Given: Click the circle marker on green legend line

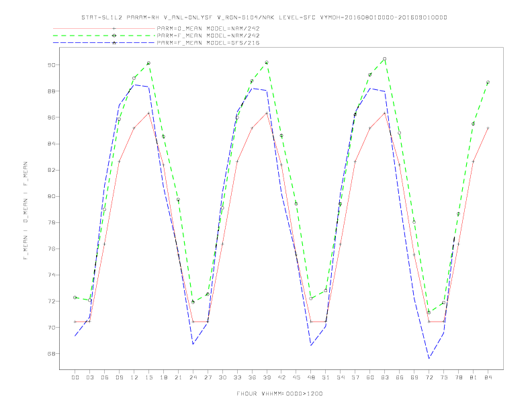Looking at the screenshot, I should click(x=114, y=36).
